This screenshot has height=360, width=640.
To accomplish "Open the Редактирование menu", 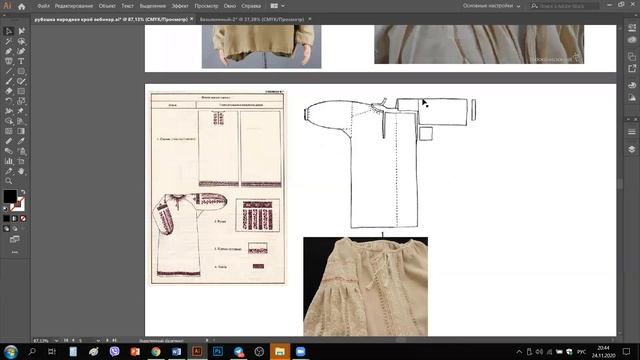I will point(74,6).
